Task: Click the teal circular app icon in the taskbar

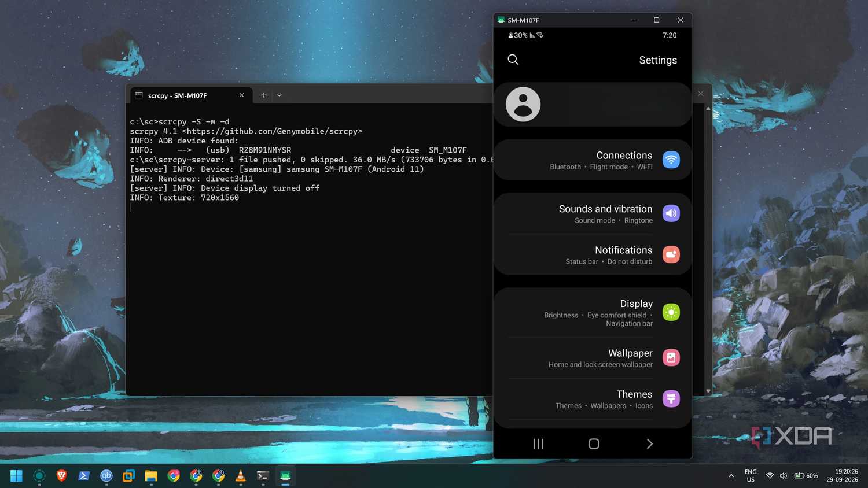Action: [39, 476]
